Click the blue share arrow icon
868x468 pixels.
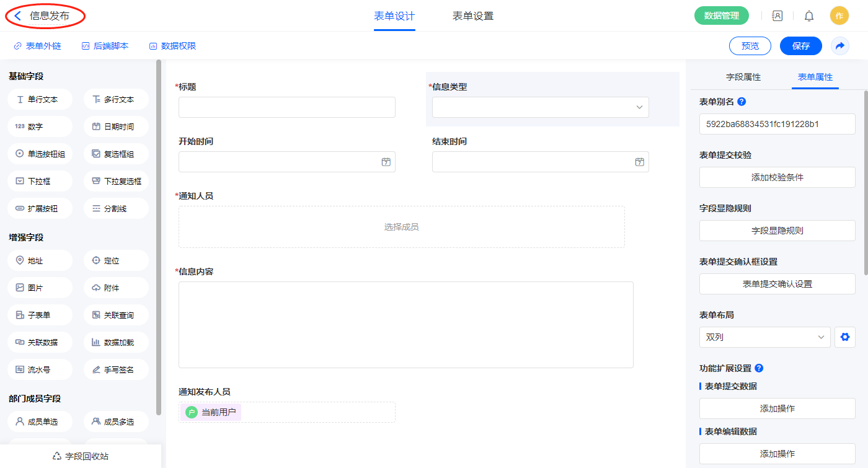coord(840,46)
